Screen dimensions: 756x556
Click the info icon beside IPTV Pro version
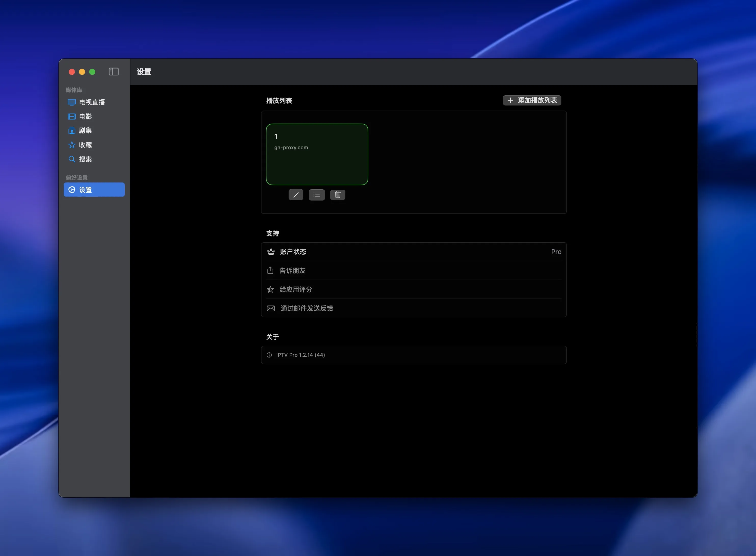tap(269, 355)
